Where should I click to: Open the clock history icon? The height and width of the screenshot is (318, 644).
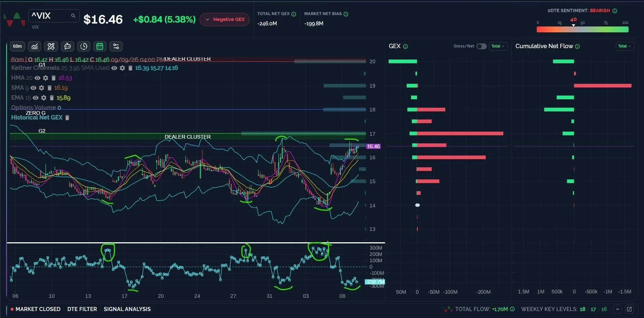point(84,46)
